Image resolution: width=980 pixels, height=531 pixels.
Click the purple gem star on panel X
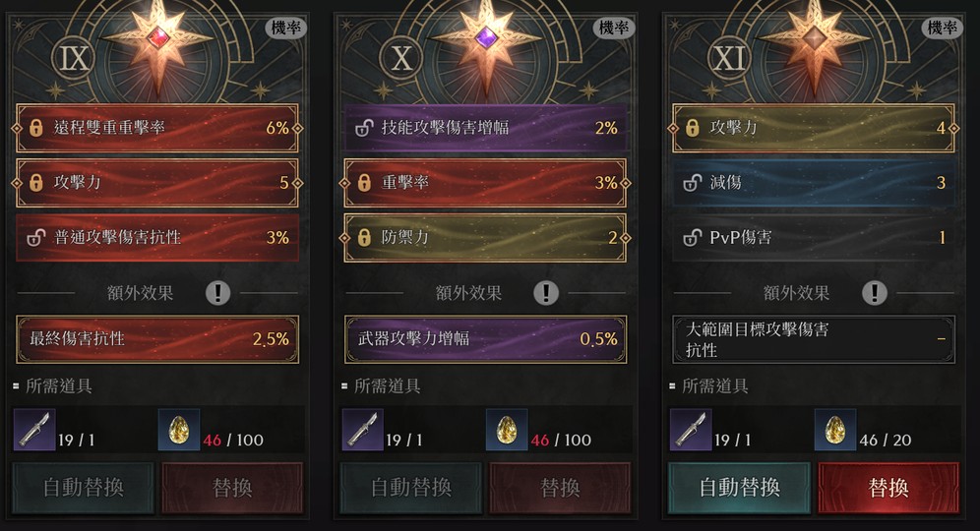pos(486,38)
